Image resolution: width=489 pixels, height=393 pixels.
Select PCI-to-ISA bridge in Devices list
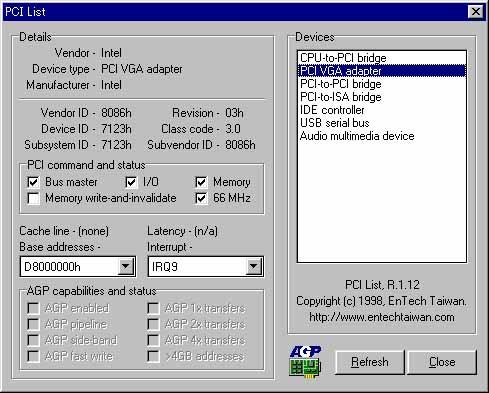click(x=382, y=97)
